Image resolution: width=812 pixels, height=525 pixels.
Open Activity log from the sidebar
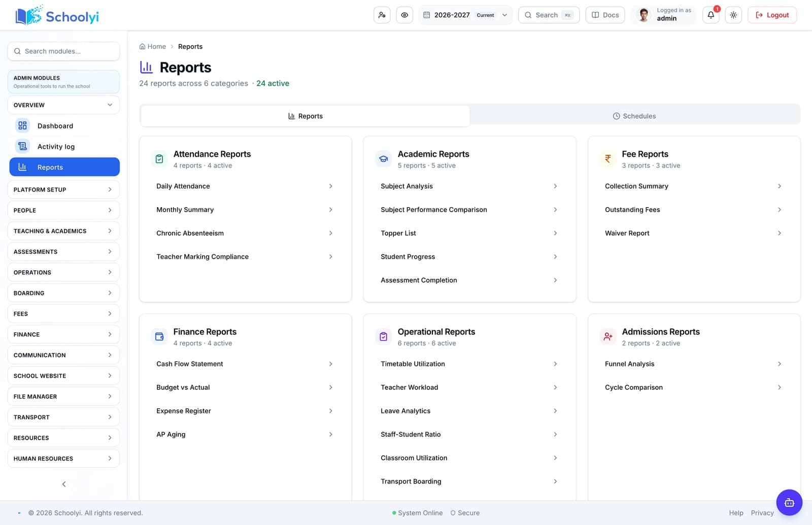click(64, 147)
